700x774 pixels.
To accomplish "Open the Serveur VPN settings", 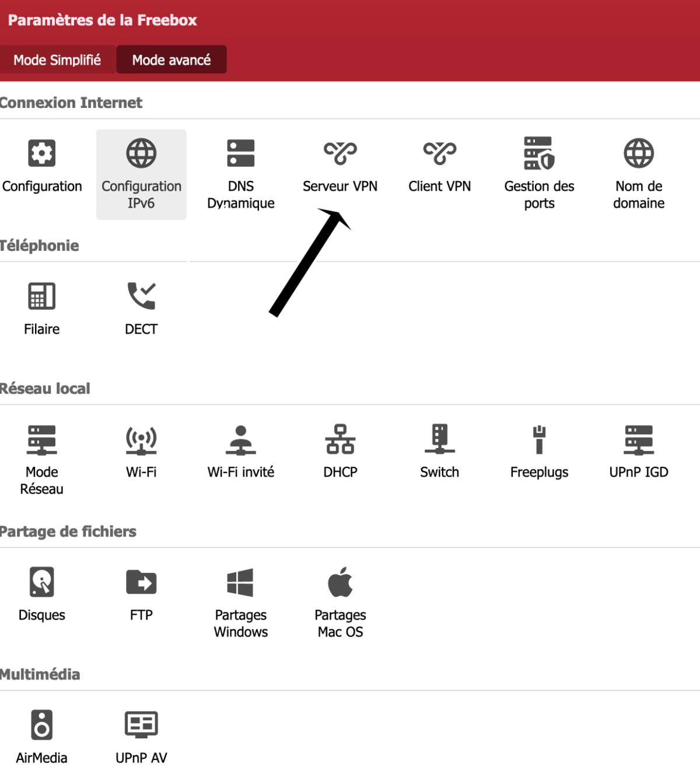I will [x=340, y=154].
